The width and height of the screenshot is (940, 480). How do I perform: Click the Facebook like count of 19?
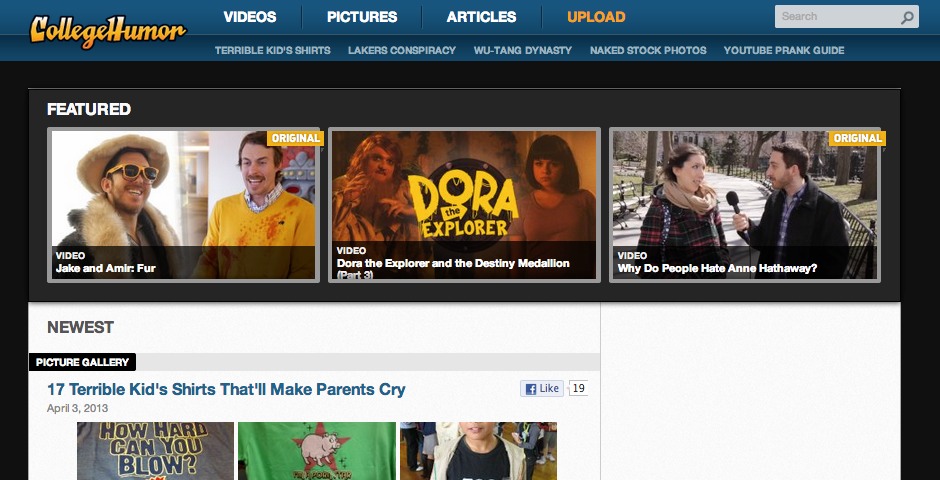point(579,388)
